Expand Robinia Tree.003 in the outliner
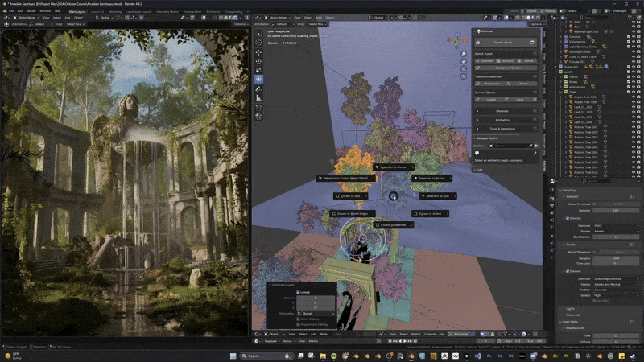The width and height of the screenshot is (644, 362). coord(567,137)
